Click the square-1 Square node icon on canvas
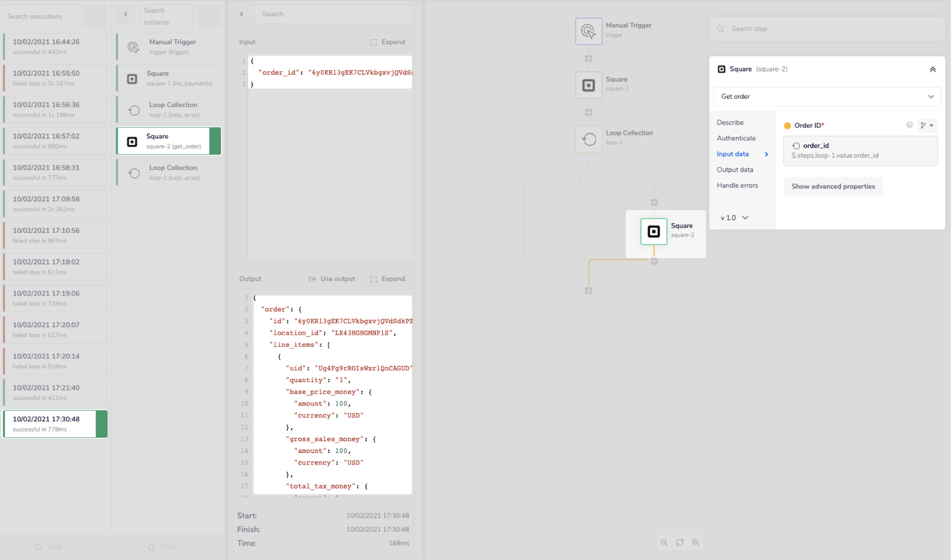Screen dimensions: 951x560 588,85
